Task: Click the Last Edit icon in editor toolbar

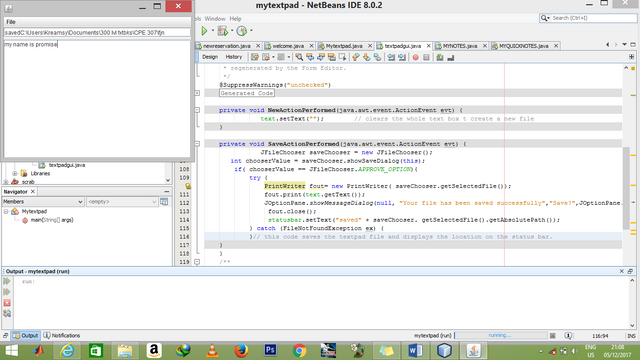Action: [255, 58]
